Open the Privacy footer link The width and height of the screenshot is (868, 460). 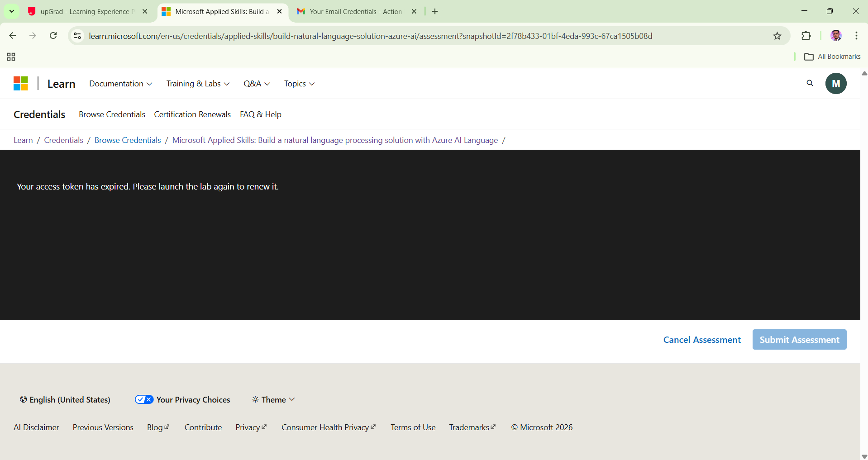[251, 427]
